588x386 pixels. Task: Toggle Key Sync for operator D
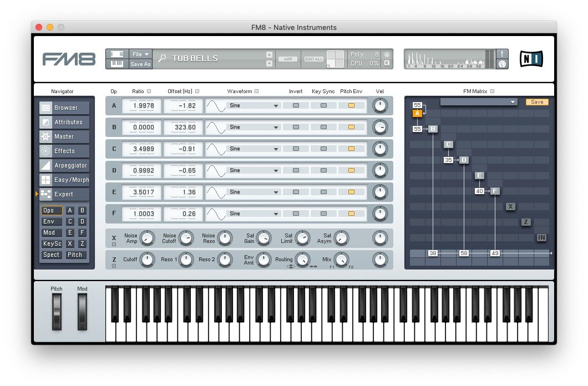pyautogui.click(x=323, y=170)
